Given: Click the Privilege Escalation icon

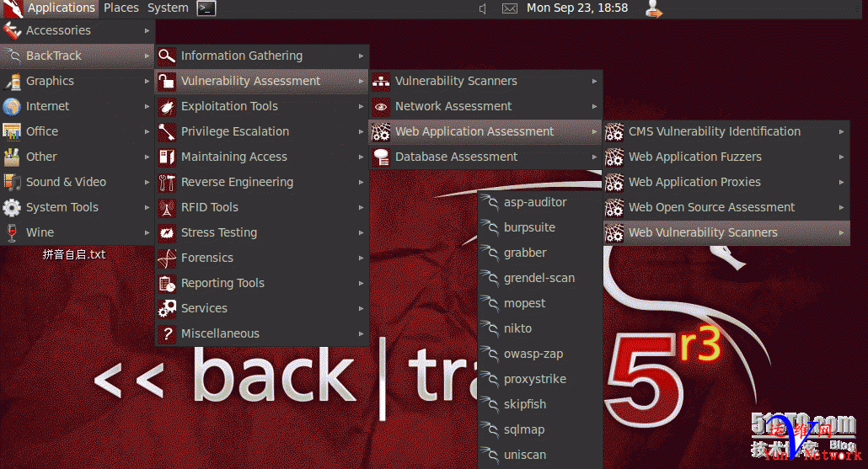Looking at the screenshot, I should point(167,131).
